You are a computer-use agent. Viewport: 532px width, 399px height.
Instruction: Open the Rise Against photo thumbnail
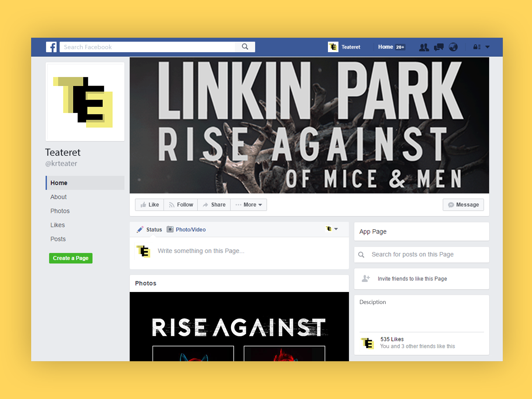point(239,327)
